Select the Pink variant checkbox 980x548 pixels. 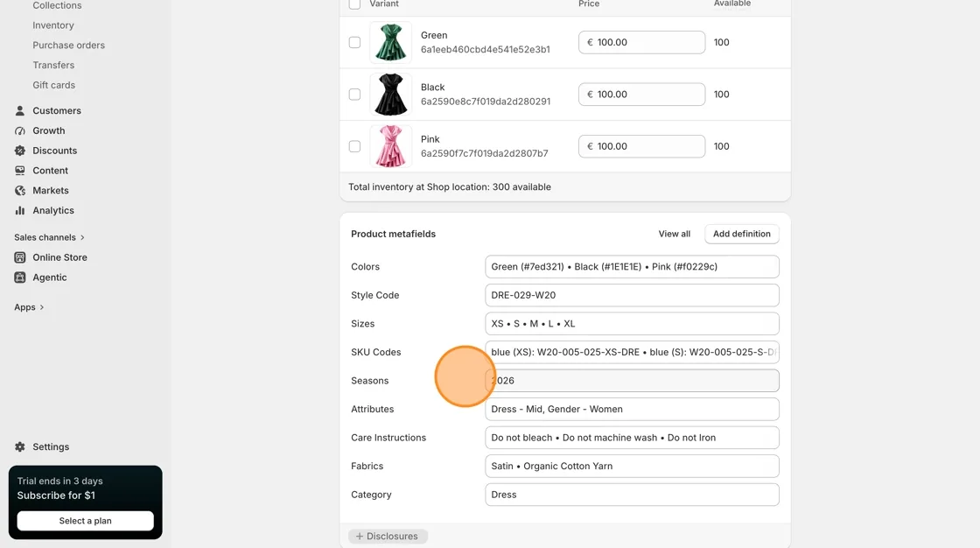(x=354, y=146)
